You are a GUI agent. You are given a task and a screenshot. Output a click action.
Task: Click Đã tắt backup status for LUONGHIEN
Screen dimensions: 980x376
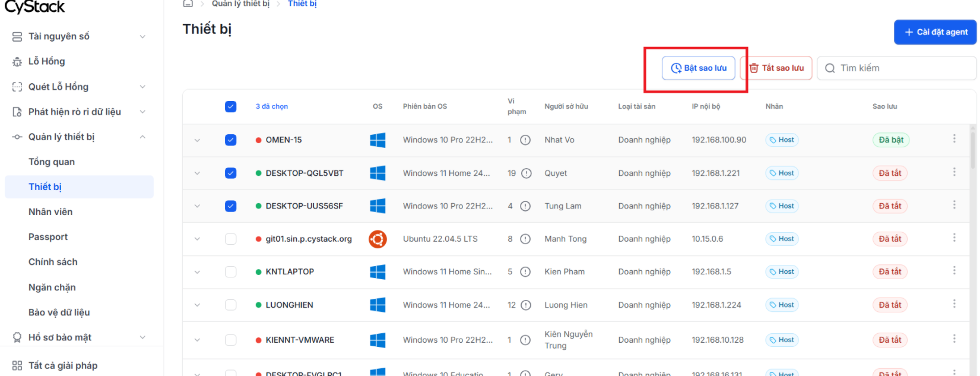pos(890,305)
